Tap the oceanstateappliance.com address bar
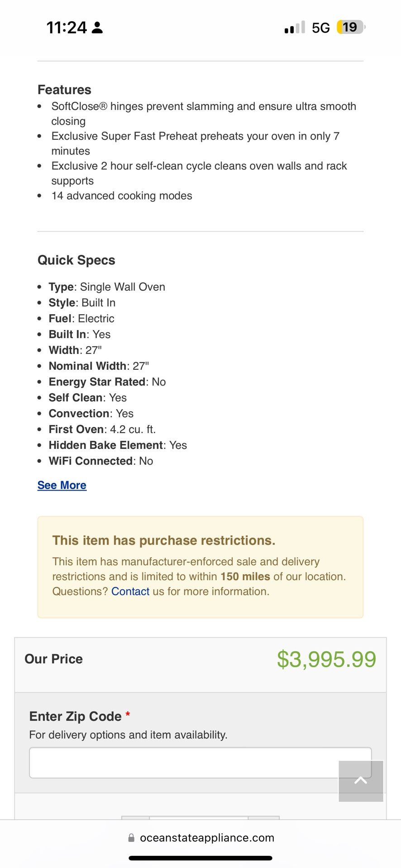401x868 pixels. pyautogui.click(x=207, y=838)
